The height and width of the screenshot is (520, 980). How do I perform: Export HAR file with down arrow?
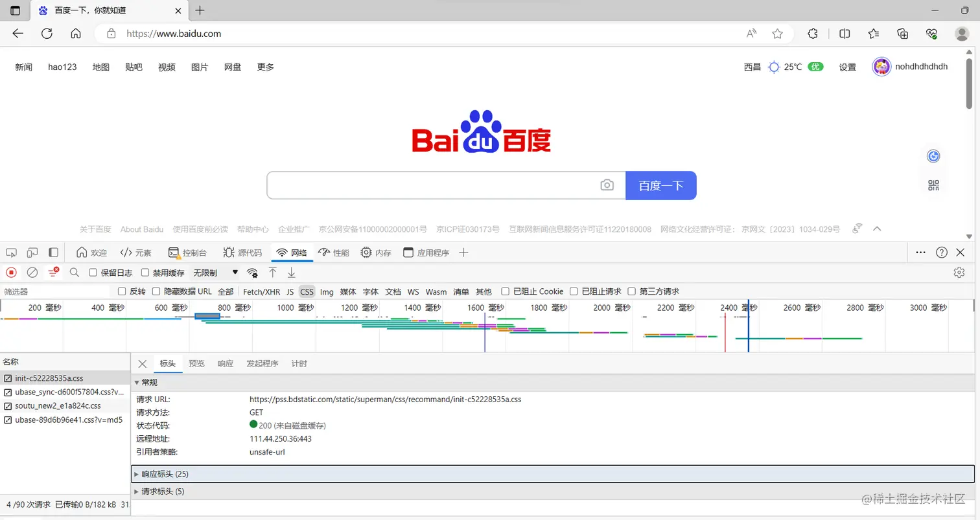click(x=292, y=273)
